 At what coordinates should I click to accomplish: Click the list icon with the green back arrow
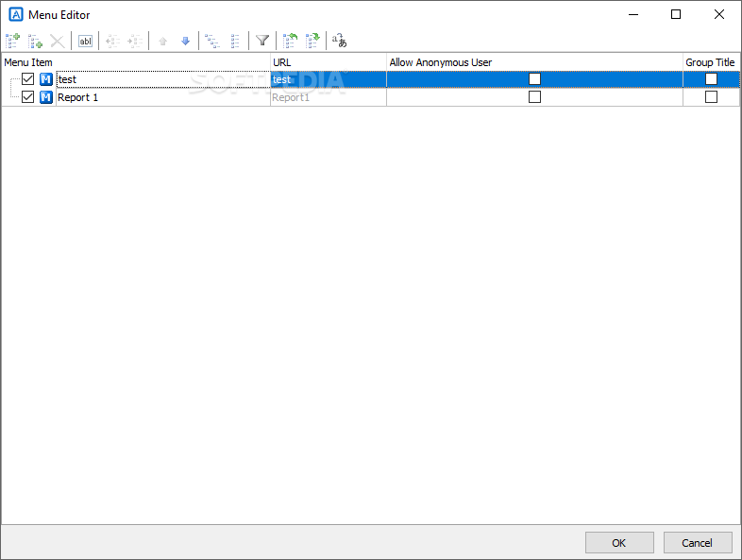[290, 41]
